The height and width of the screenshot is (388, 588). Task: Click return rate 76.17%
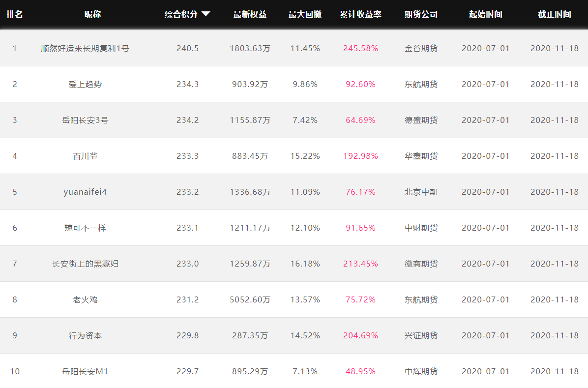click(360, 192)
